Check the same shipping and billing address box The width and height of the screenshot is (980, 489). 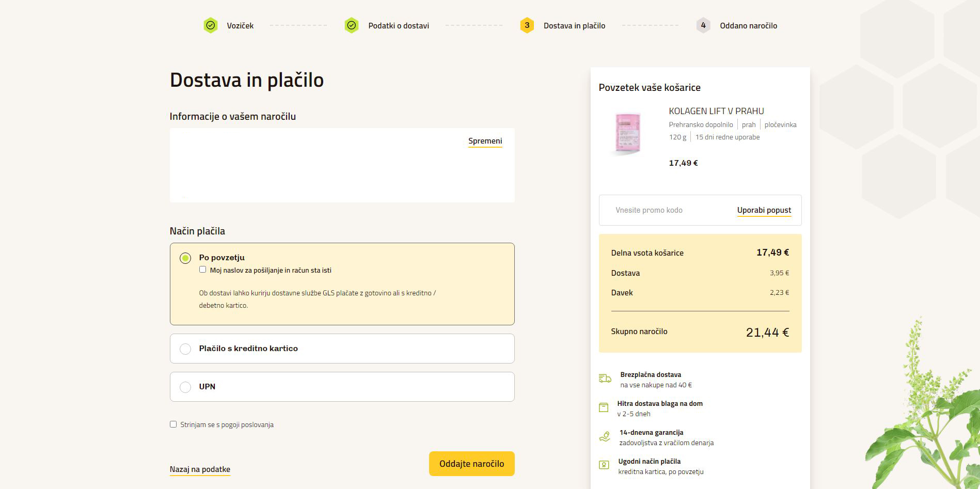tap(202, 270)
